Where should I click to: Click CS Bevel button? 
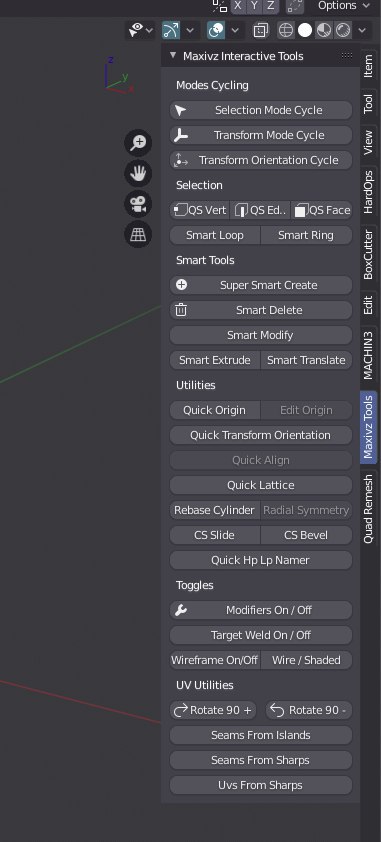(306, 535)
